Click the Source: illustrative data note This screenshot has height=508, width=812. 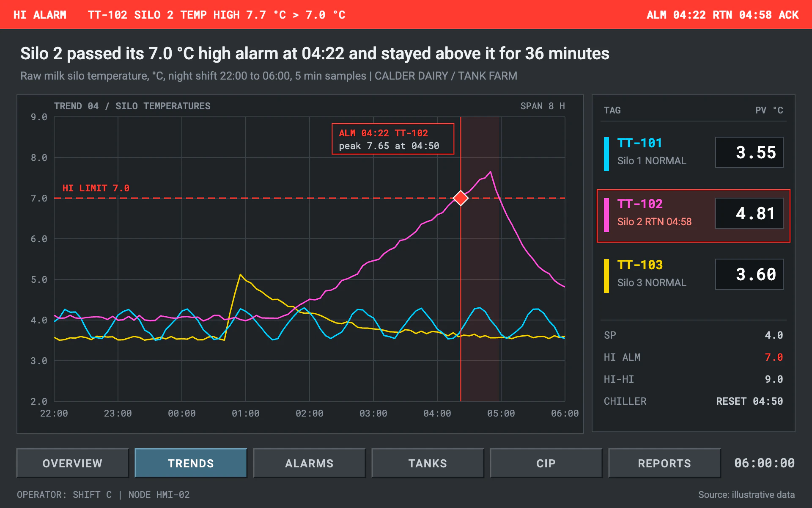(746, 494)
